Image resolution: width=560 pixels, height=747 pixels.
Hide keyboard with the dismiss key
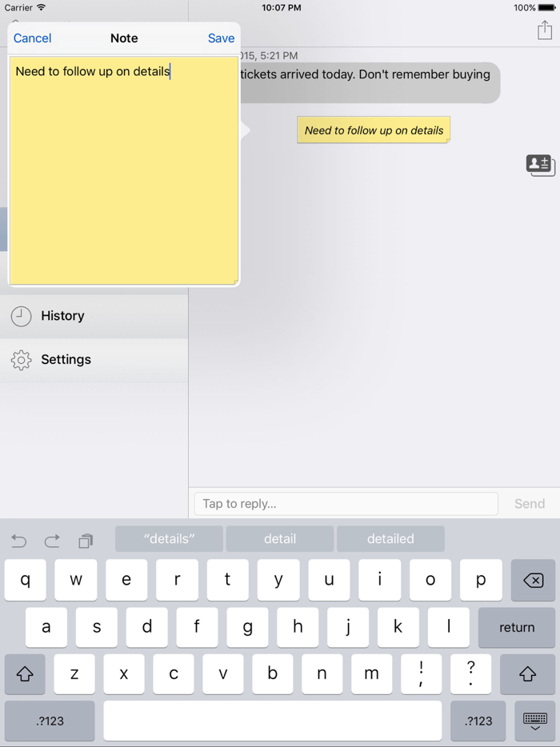(x=535, y=721)
